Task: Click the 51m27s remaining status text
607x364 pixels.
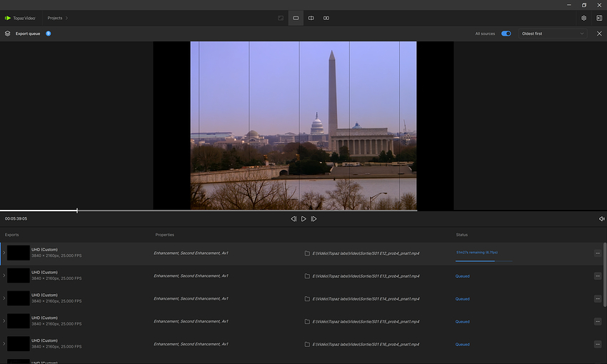Action: (x=477, y=252)
